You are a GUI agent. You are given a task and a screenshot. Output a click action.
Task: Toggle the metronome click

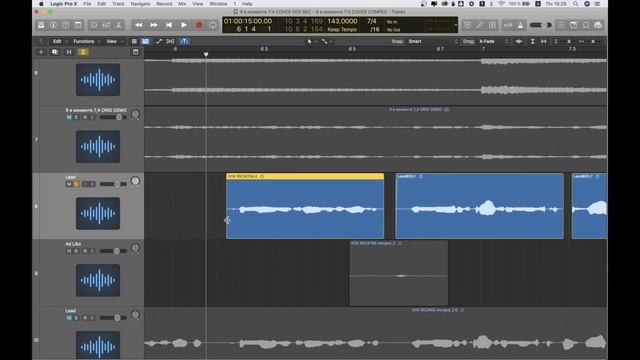pyautogui.click(x=520, y=25)
